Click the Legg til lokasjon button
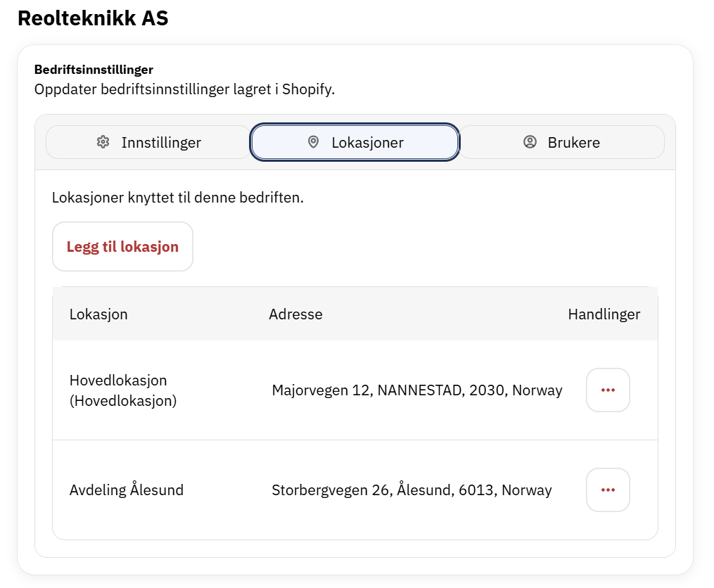 coord(122,246)
